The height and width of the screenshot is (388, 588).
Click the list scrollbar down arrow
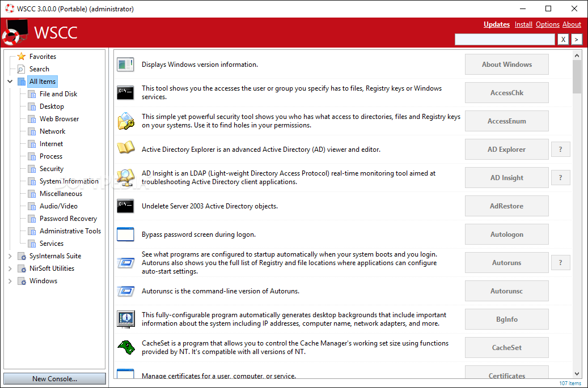577,374
